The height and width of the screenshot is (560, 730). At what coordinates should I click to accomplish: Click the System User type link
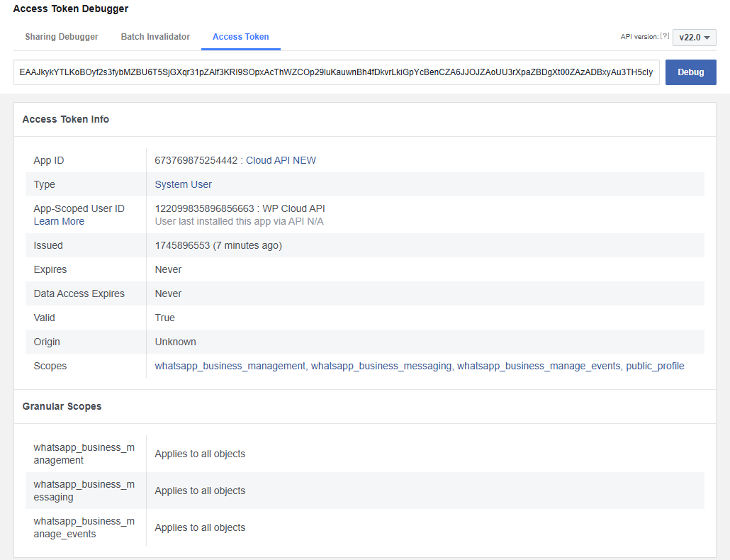point(183,184)
